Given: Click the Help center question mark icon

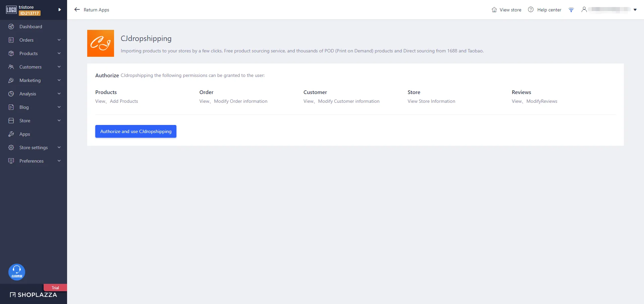Looking at the screenshot, I should click(531, 10).
